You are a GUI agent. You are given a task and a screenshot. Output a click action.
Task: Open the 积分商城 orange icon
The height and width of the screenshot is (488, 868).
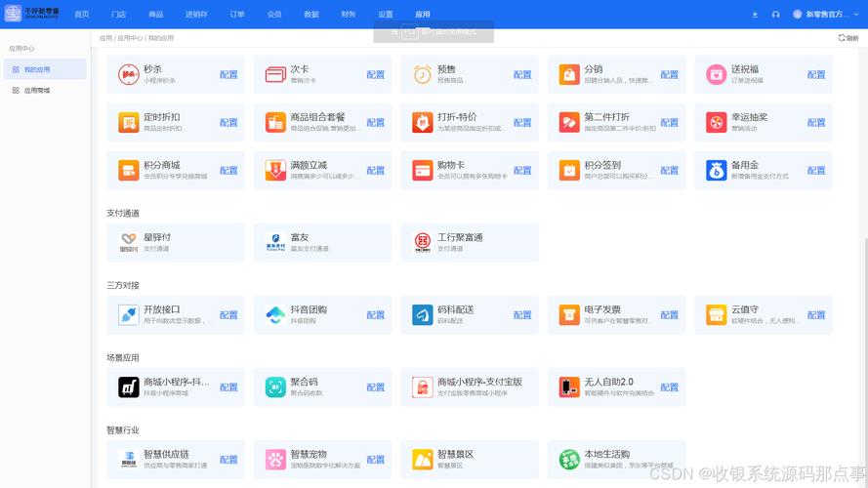(129, 171)
